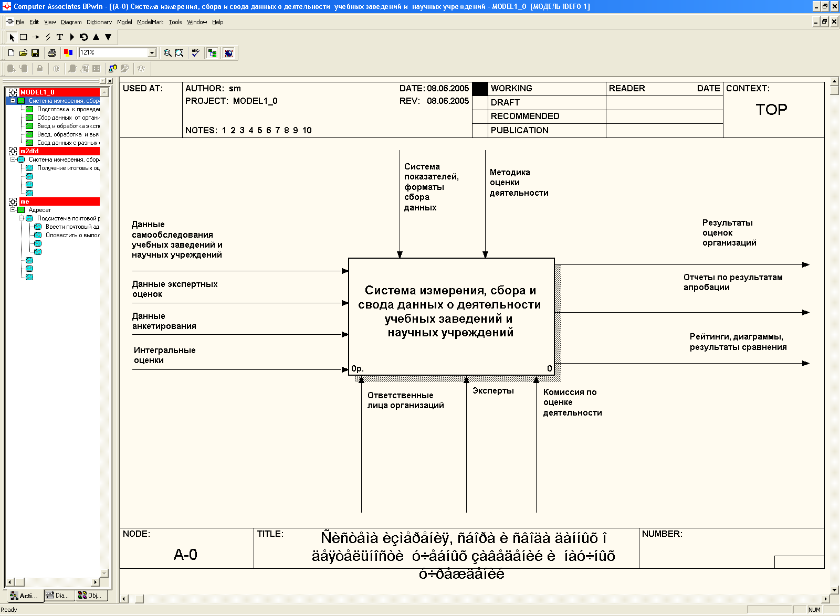
Task: Click the diagram horizontal scrollbar left arrow
Action: (124, 599)
